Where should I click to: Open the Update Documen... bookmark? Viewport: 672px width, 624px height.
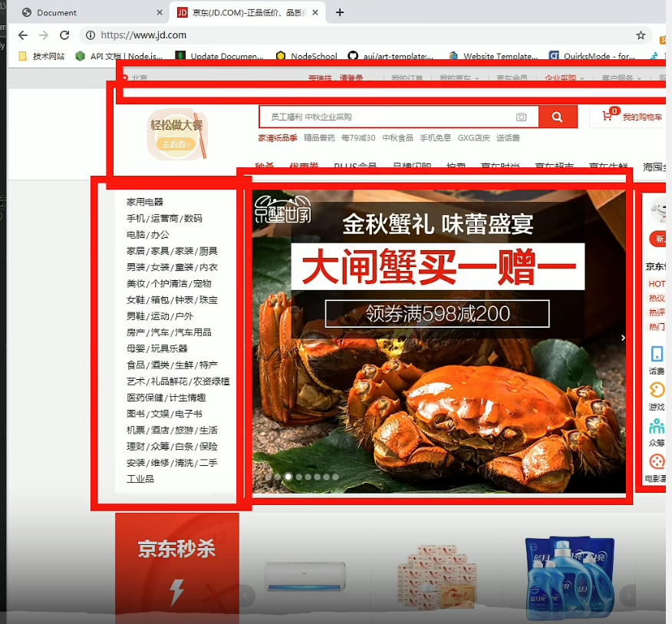[219, 56]
